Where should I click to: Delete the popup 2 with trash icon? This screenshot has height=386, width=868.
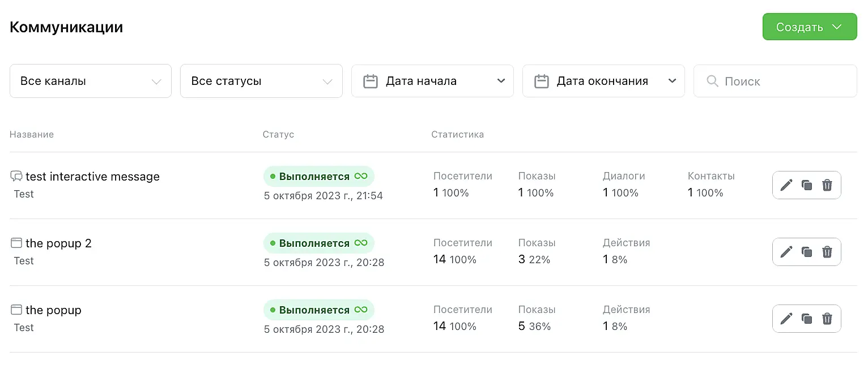[827, 252]
